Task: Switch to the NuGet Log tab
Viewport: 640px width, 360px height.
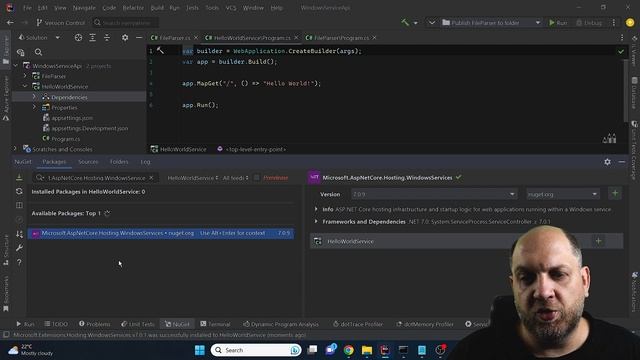Action: (145, 162)
